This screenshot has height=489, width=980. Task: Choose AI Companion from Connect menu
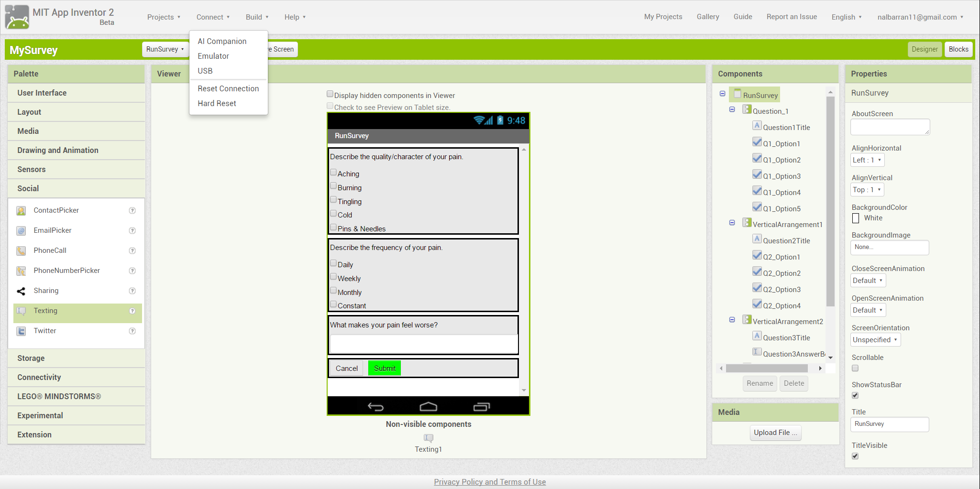(228, 42)
